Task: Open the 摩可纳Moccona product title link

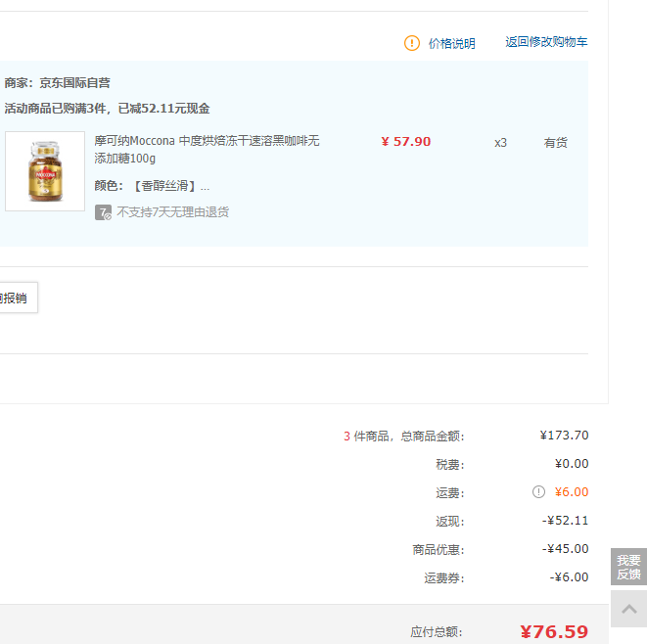Action: tap(207, 150)
